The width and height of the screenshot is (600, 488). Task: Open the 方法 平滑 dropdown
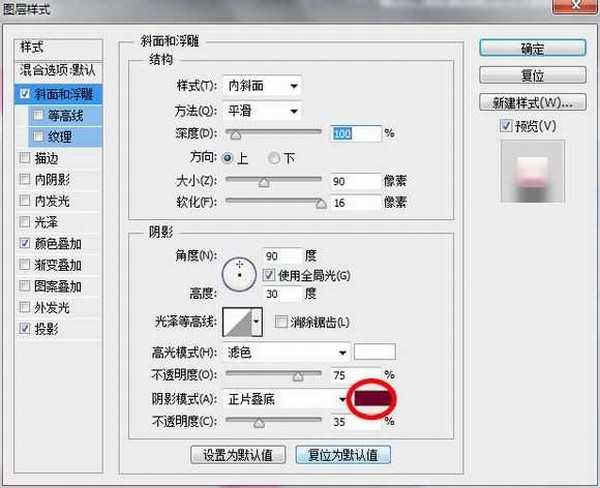[x=261, y=111]
